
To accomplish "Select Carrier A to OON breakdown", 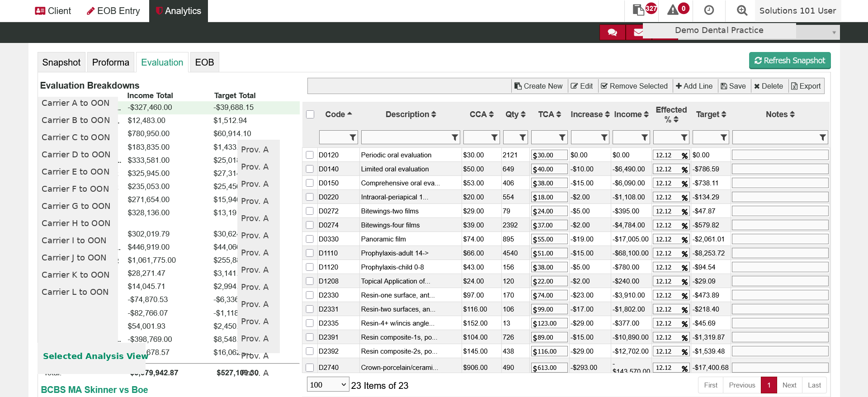I will coord(75,103).
